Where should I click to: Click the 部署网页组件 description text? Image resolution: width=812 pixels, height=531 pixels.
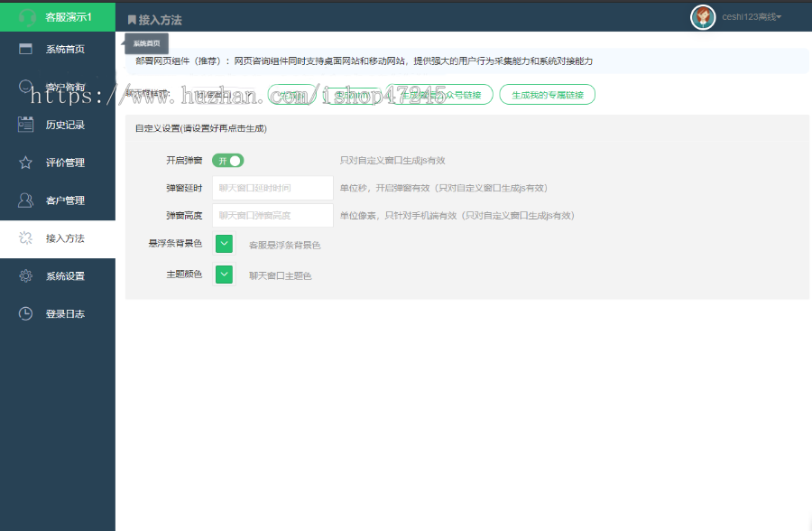tap(364, 61)
